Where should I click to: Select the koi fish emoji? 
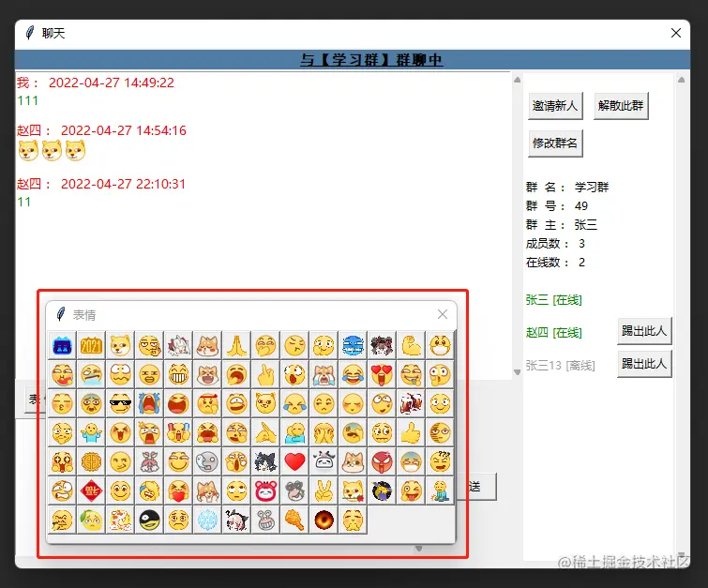point(120,520)
